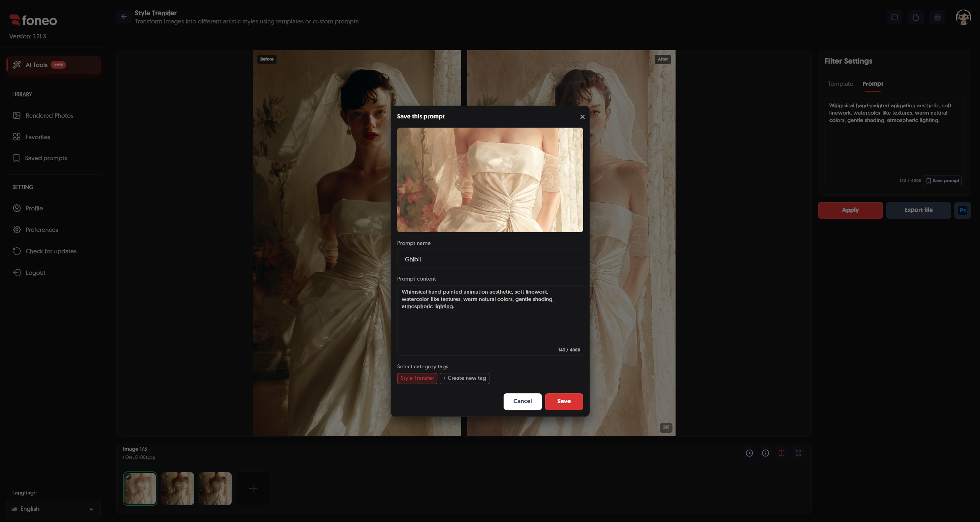Click the image info icon

click(x=765, y=453)
